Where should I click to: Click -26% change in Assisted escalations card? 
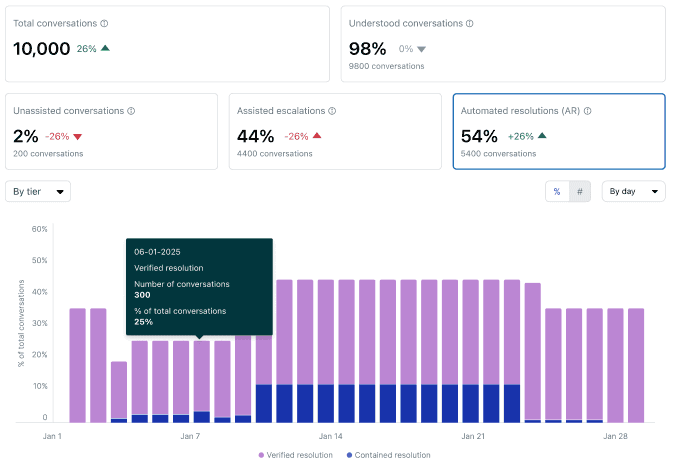[296, 137]
